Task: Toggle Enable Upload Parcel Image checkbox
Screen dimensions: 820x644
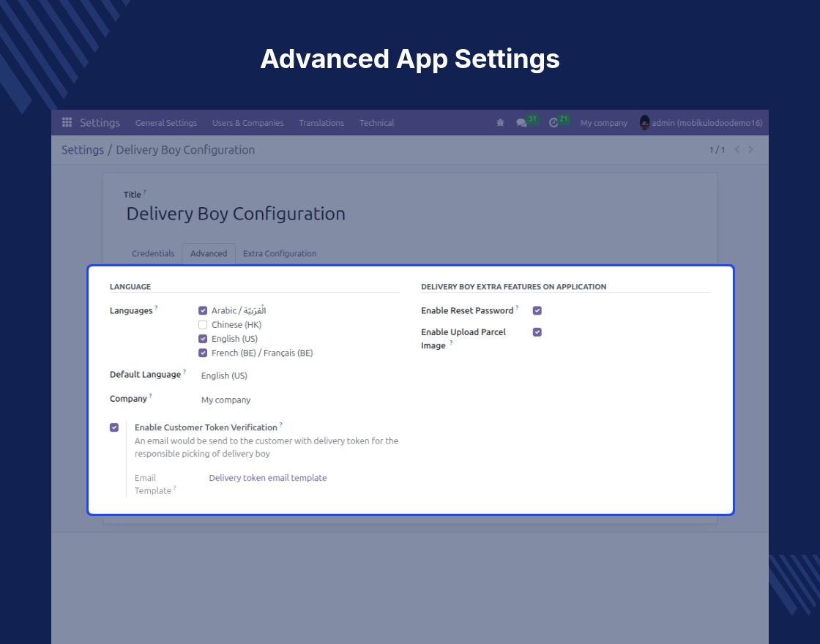Action: [x=537, y=332]
